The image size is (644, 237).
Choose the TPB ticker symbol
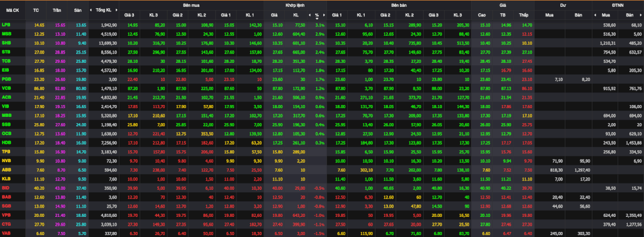[x=6, y=151]
